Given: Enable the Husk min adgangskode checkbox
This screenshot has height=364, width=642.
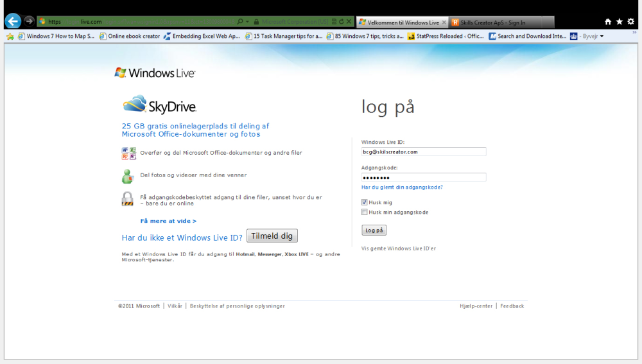Looking at the screenshot, I should (365, 212).
